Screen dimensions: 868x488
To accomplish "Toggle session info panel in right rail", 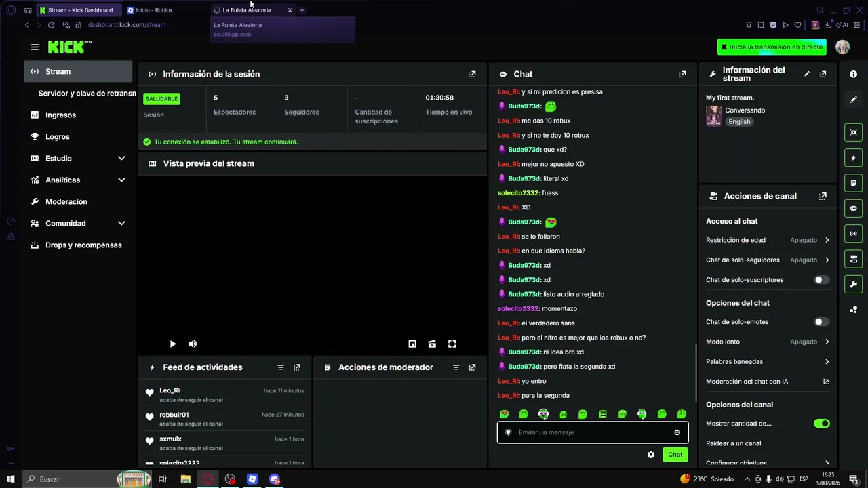I will coord(853,234).
